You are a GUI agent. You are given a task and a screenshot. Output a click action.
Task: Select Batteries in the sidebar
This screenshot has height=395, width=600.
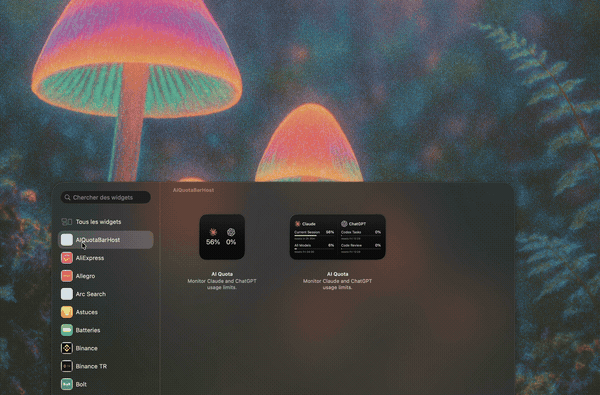[x=106, y=330]
